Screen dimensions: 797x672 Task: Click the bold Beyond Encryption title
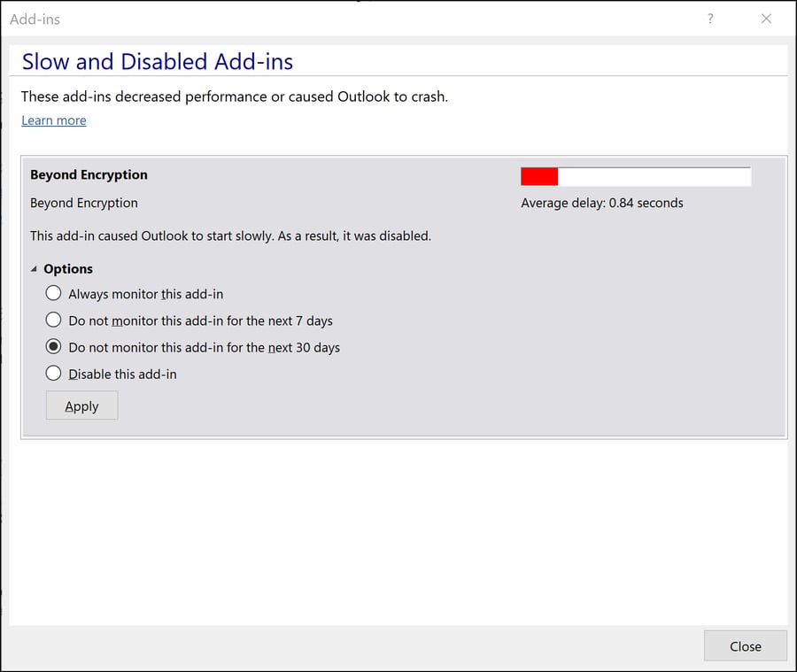89,174
